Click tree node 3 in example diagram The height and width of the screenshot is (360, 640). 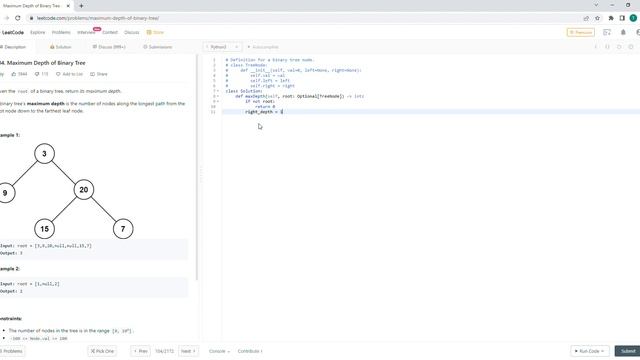point(44,153)
